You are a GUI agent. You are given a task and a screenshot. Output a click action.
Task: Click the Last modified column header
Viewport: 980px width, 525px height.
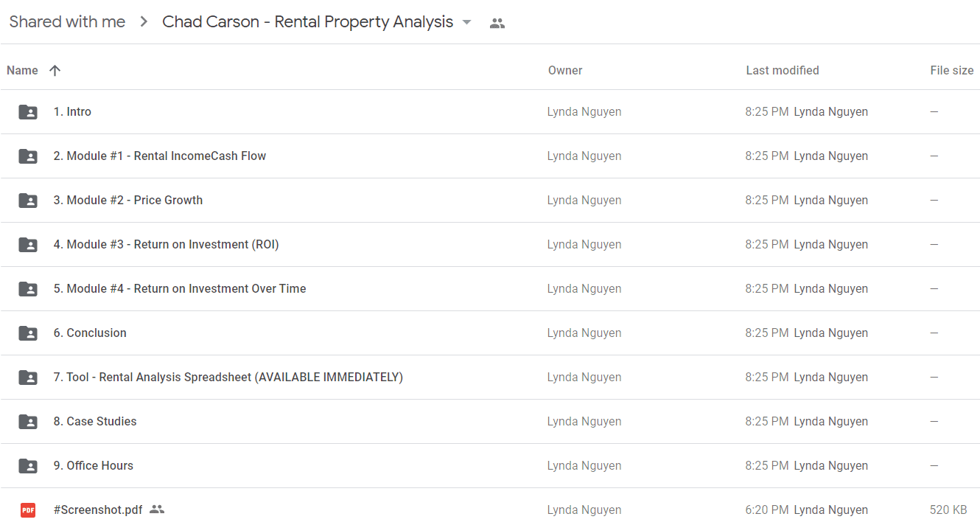coord(783,71)
